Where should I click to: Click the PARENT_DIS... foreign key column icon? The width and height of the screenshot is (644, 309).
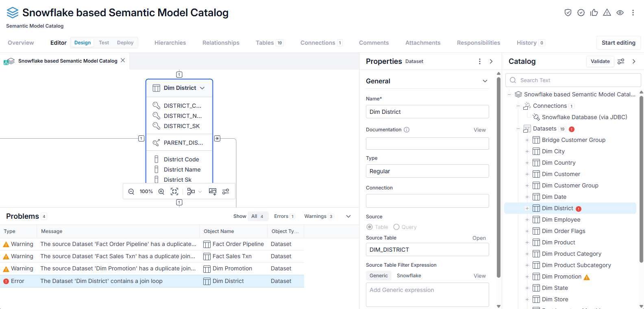point(156,143)
